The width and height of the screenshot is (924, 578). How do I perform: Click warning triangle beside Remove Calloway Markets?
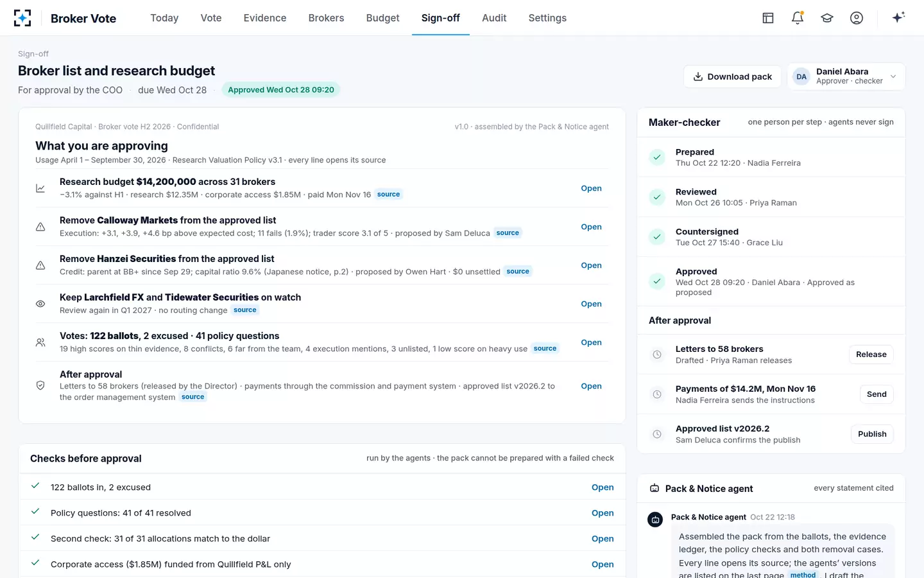40,227
